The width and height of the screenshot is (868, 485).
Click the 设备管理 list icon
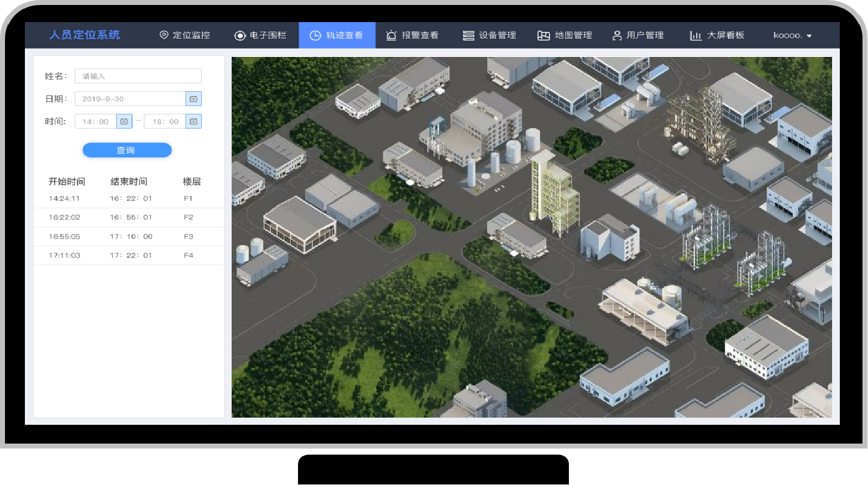[x=468, y=35]
